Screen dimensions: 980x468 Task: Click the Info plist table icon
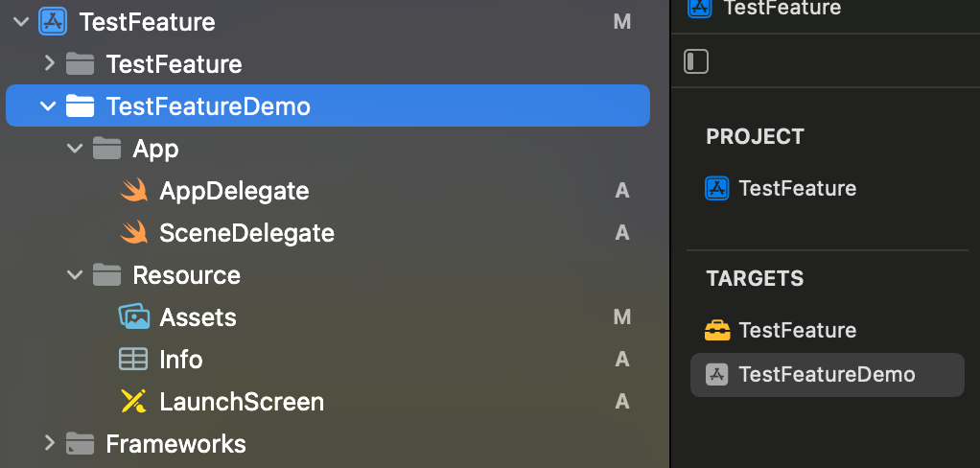(x=133, y=360)
